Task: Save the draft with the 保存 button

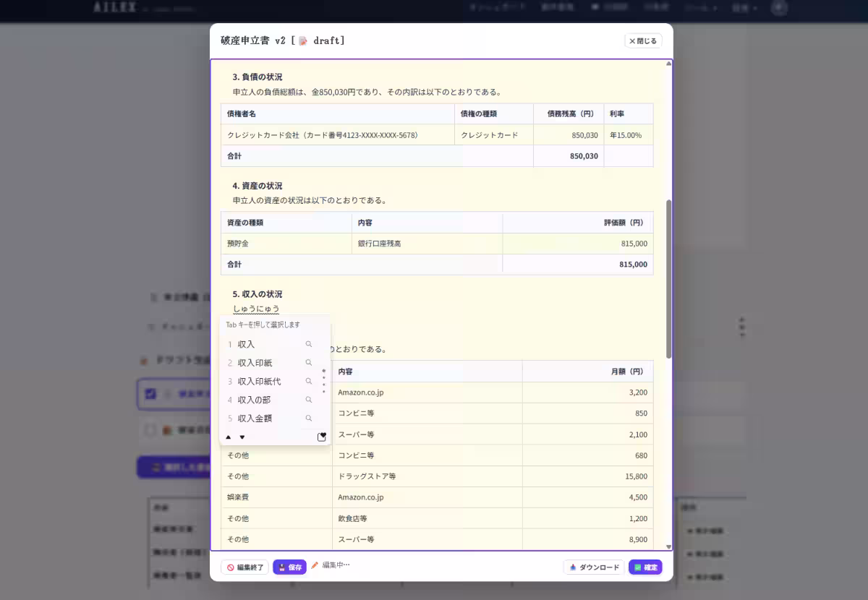Action: click(x=290, y=567)
